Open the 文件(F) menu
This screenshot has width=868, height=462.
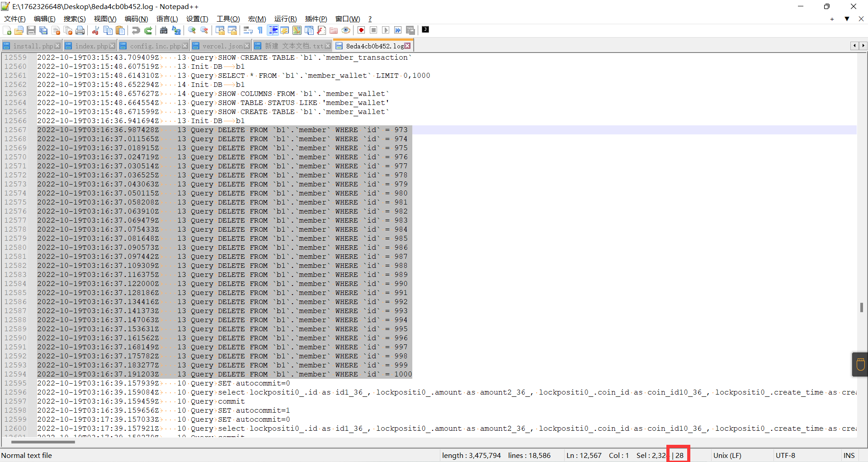pyautogui.click(x=15, y=19)
